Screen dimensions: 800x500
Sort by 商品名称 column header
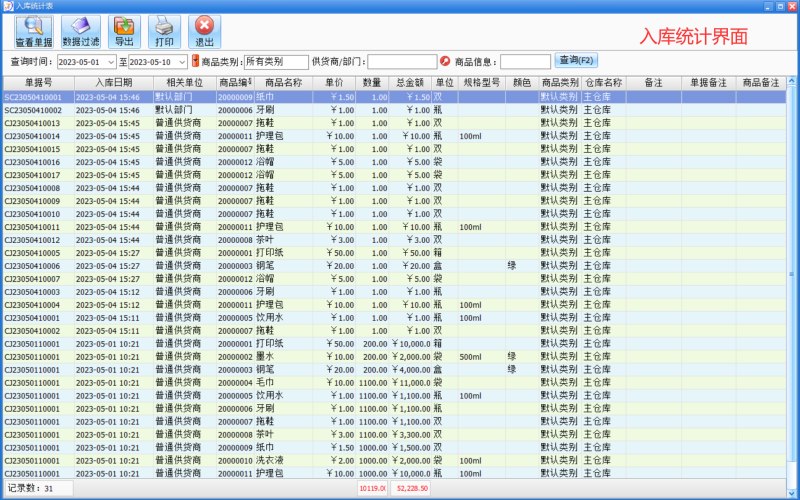[283, 83]
